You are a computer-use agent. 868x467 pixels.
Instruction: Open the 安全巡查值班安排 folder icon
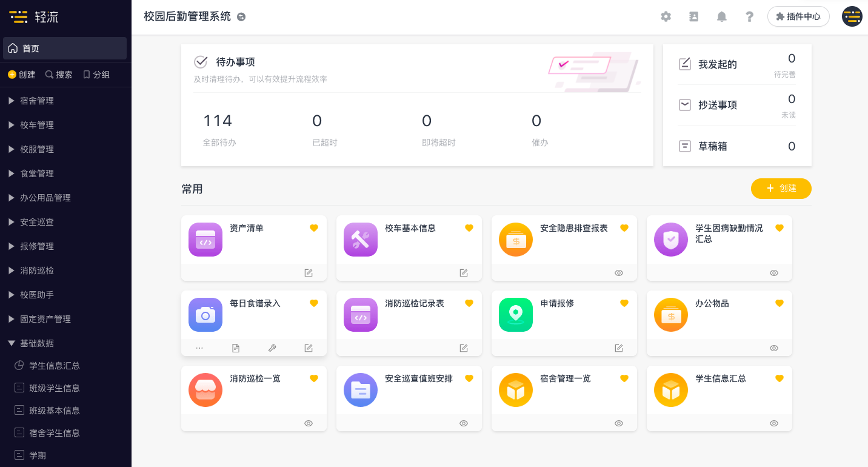[x=361, y=390]
